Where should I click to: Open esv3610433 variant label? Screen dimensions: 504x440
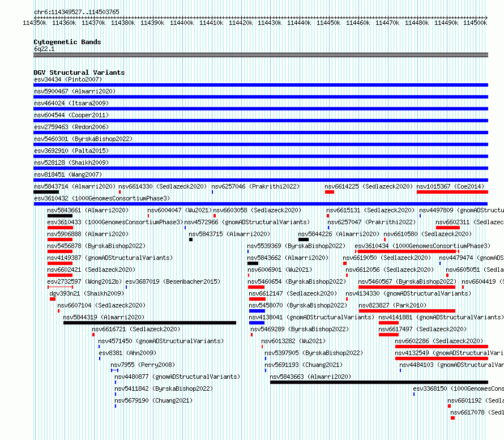115,222
